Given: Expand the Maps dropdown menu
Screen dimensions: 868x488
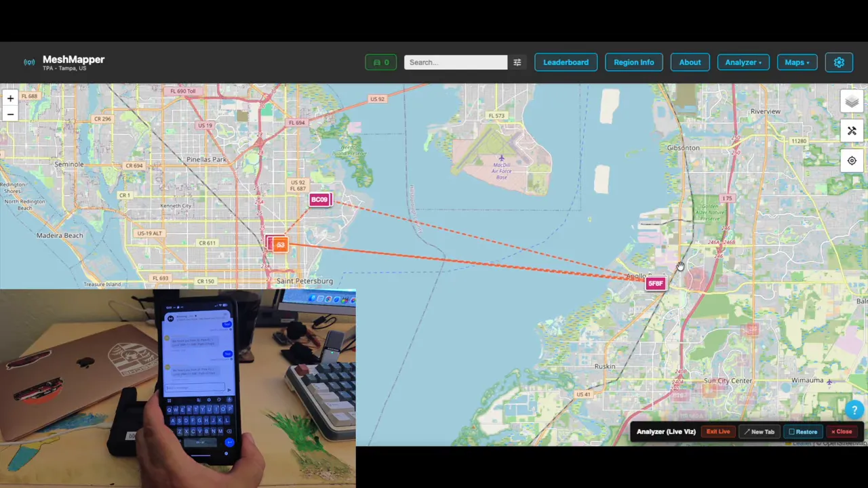Looking at the screenshot, I should [x=797, y=62].
